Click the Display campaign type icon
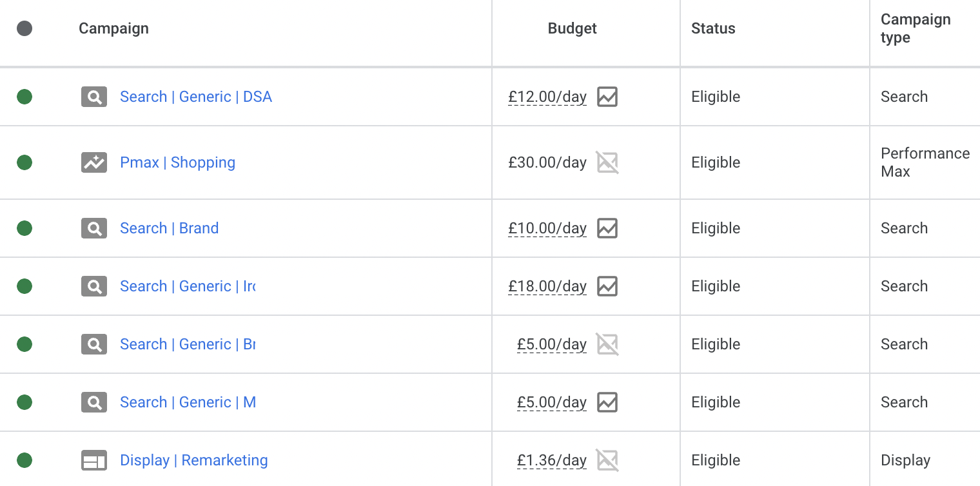980x486 pixels. [x=94, y=460]
